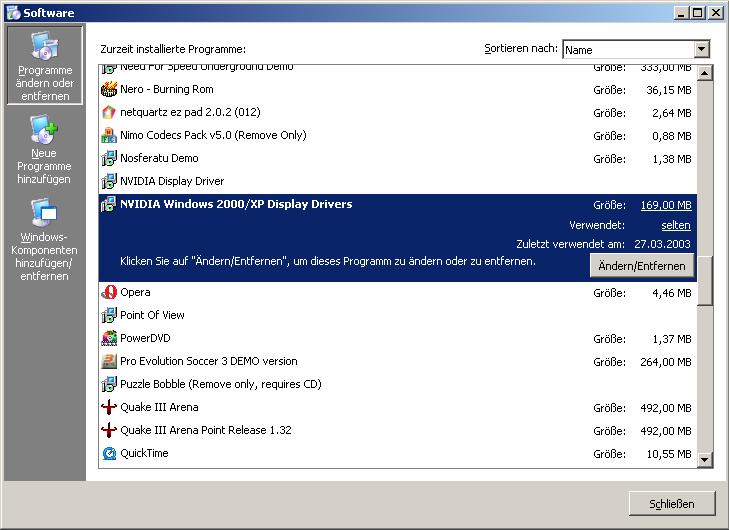This screenshot has width=729, height=530.
Task: Click the Puzzle Bobble icon
Action: pos(109,384)
